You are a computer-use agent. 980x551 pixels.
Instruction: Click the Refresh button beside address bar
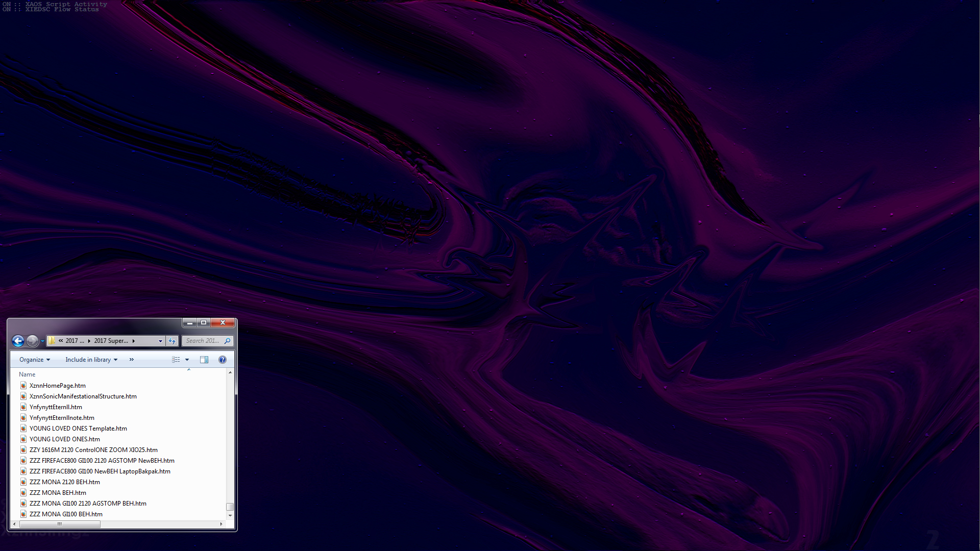pos(172,341)
